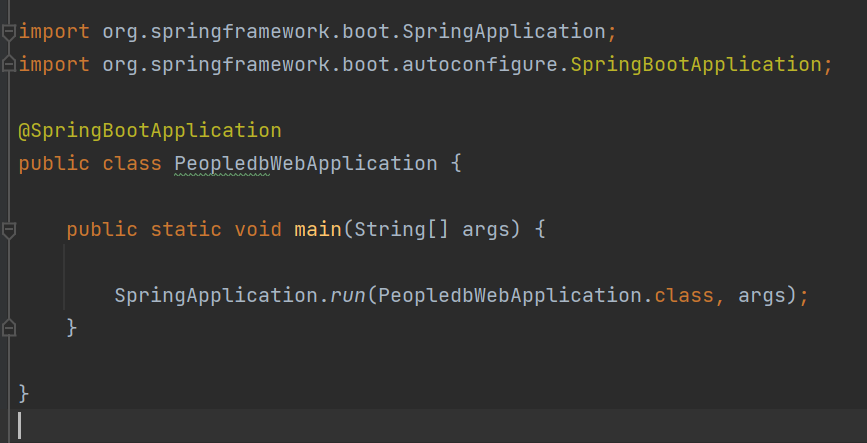This screenshot has height=443, width=867.
Task: Click SpringBootApplication in the second import statement
Action: point(696,65)
